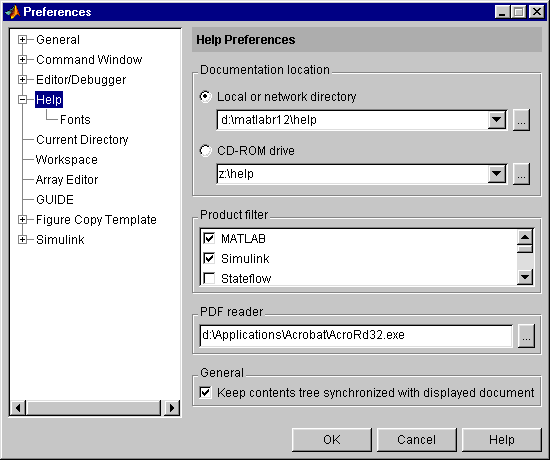Click browse button for local directory path
Screen dimensions: 550x460
521,120
